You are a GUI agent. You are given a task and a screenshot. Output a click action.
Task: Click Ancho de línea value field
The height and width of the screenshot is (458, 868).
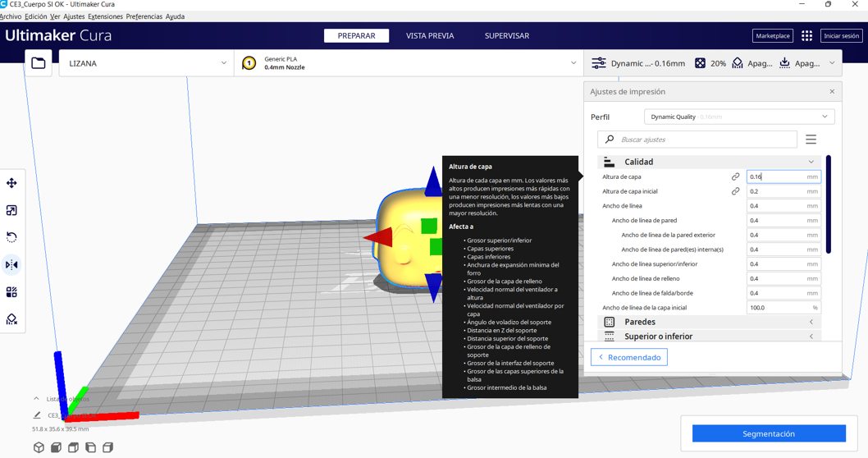click(783, 205)
